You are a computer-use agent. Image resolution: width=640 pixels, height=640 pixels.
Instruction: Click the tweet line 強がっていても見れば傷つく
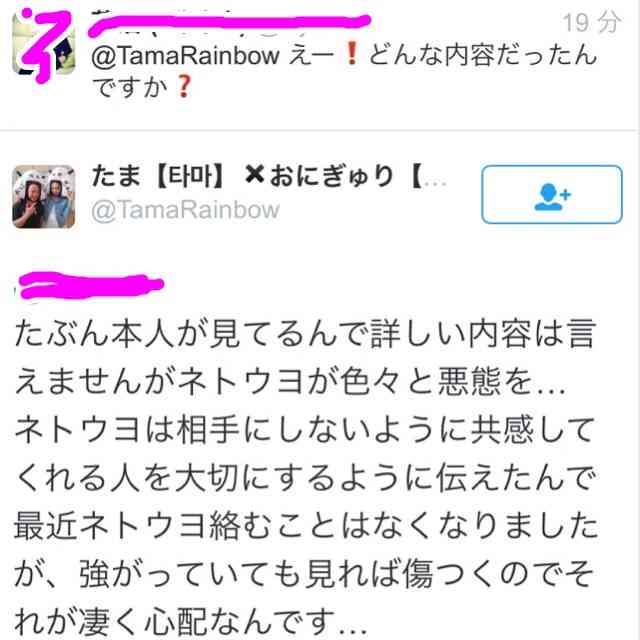(304, 574)
